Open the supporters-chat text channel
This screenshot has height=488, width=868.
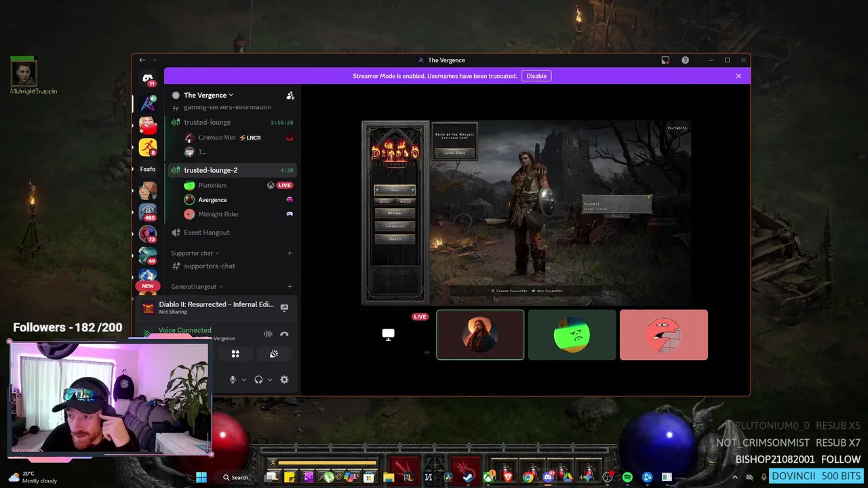point(232,266)
